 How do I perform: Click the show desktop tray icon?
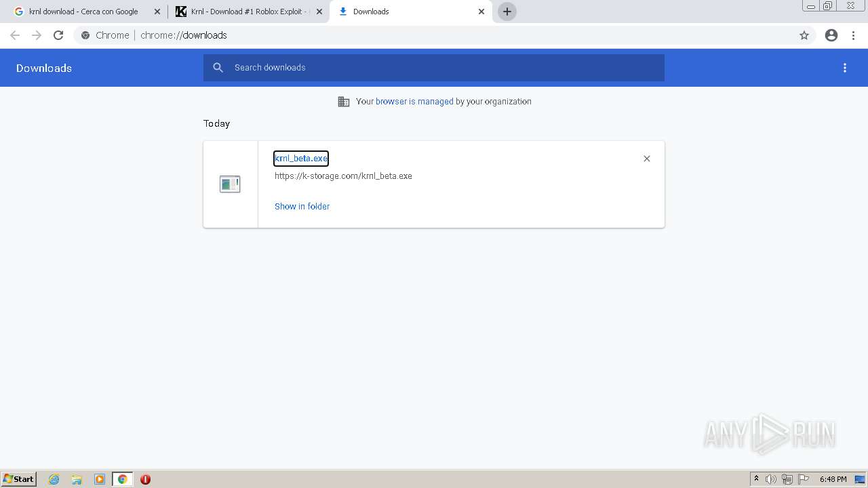(860, 479)
